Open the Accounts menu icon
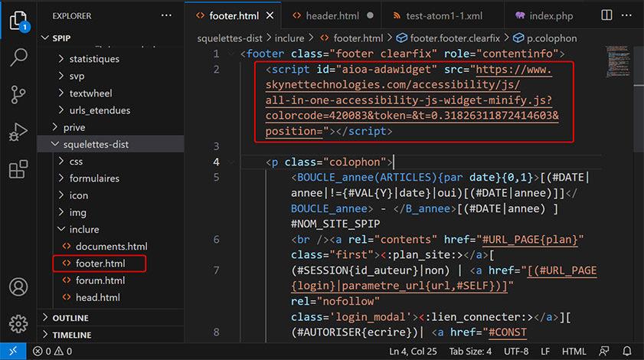This screenshot has height=360, width=644. tap(18, 286)
